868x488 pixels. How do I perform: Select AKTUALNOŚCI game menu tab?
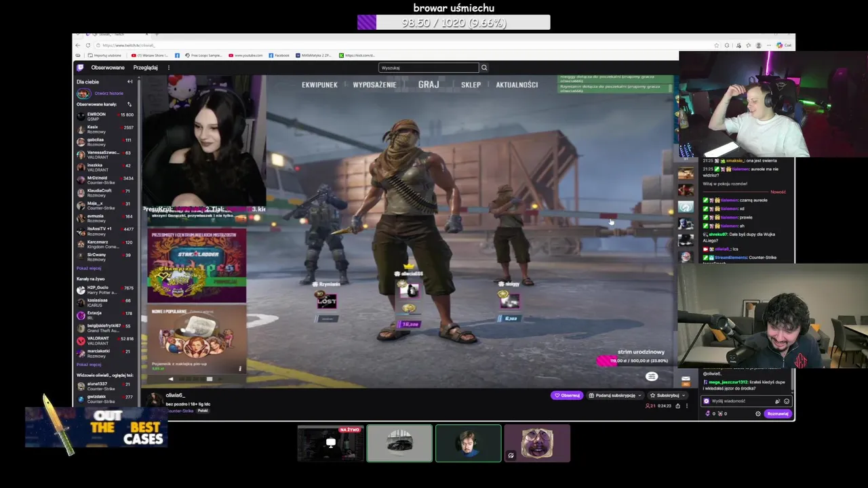tap(517, 85)
